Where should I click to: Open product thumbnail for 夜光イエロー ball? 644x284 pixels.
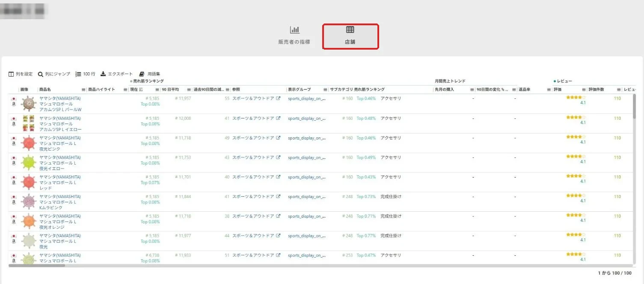28,163
